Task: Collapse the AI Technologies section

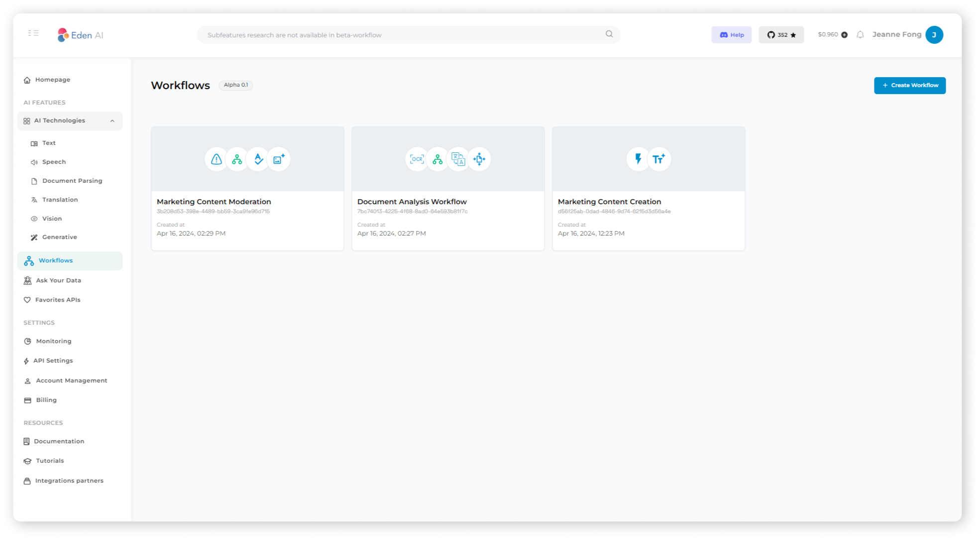Action: pyautogui.click(x=112, y=121)
